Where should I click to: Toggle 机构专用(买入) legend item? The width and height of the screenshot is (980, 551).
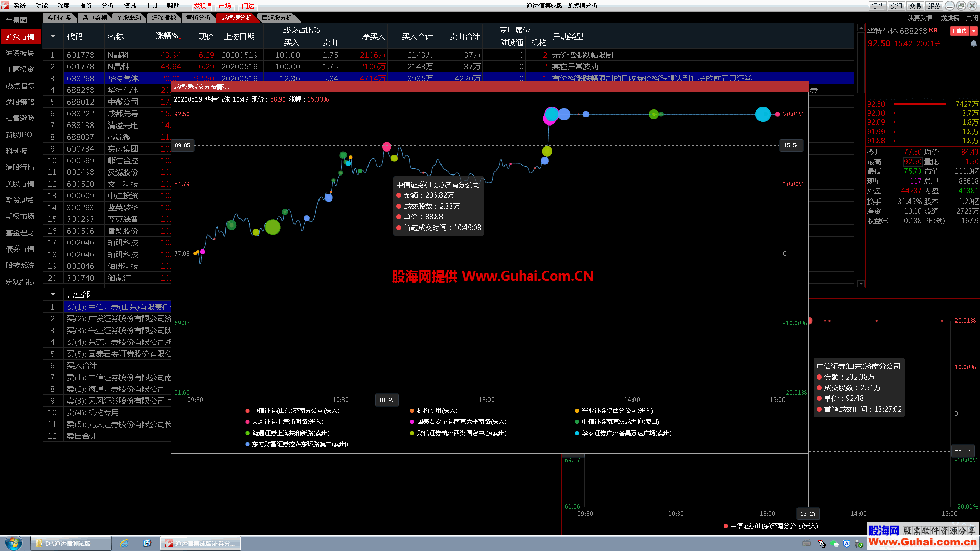(434, 410)
